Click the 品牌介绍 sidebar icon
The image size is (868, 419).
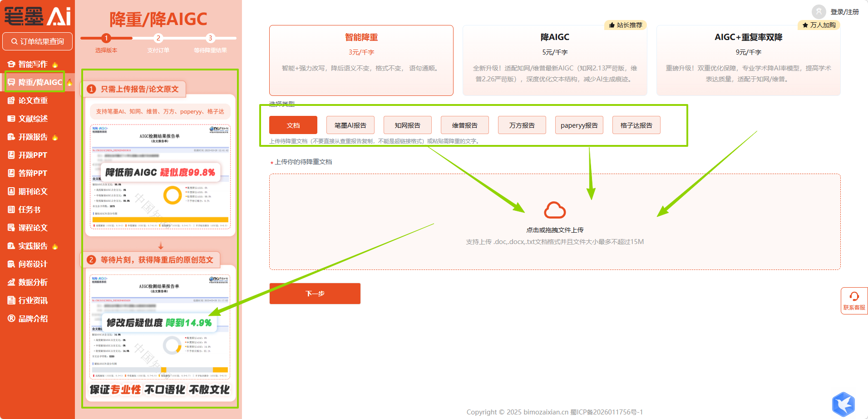click(11, 319)
